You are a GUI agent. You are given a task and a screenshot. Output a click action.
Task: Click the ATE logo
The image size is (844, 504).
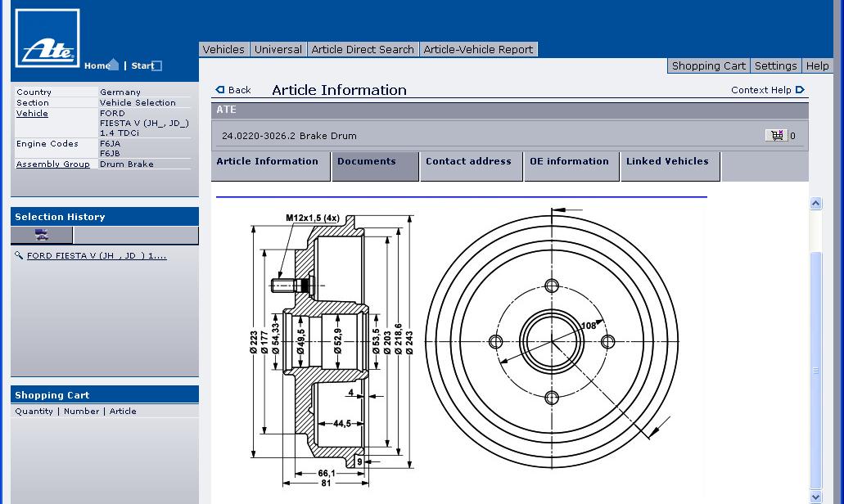pos(47,38)
